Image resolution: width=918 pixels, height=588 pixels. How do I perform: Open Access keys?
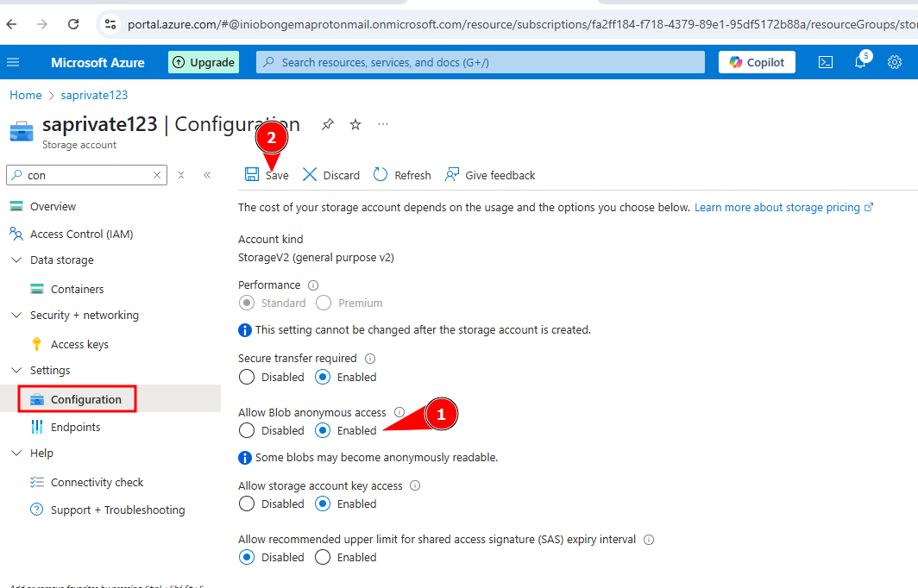[79, 345]
